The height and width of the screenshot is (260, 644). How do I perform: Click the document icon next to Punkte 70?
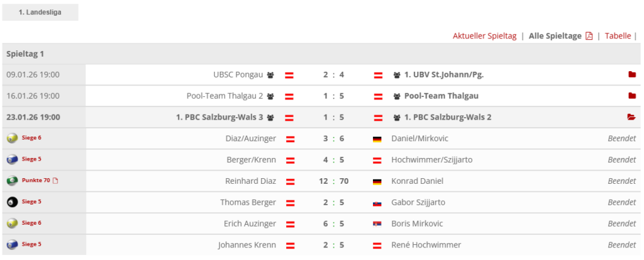pos(55,181)
